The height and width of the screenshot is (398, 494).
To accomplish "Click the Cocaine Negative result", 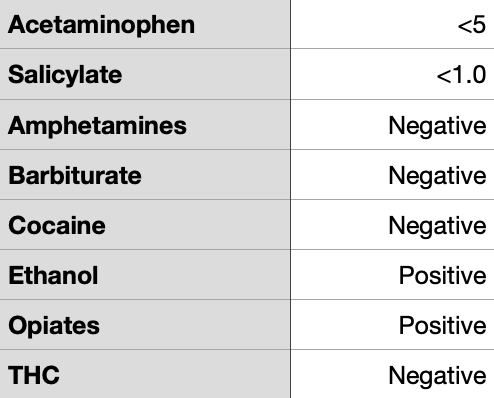I will tap(437, 226).
